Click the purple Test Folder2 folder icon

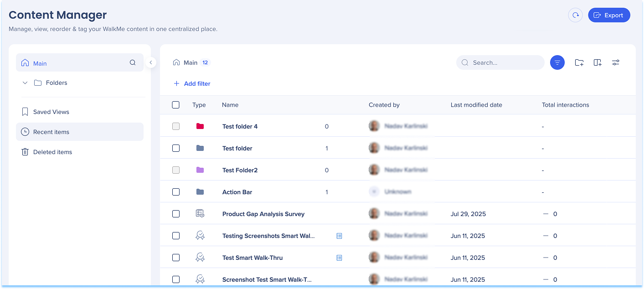click(200, 170)
